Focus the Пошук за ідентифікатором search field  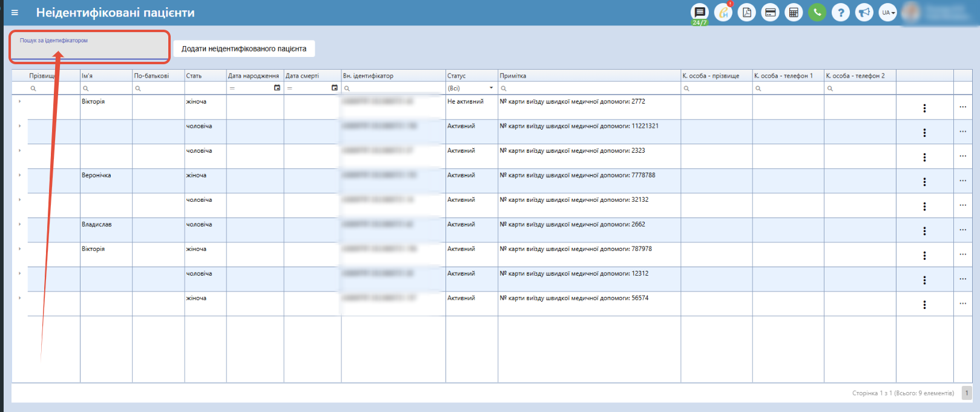coord(89,47)
